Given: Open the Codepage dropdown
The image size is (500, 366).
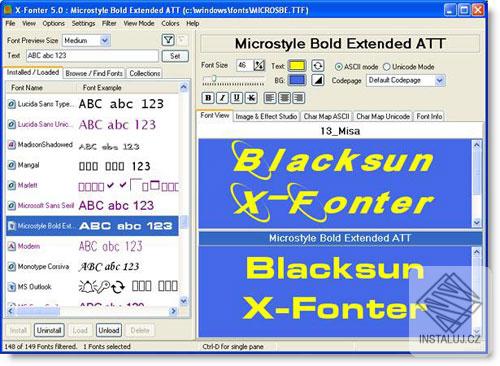Looking at the screenshot, I should tap(439, 80).
